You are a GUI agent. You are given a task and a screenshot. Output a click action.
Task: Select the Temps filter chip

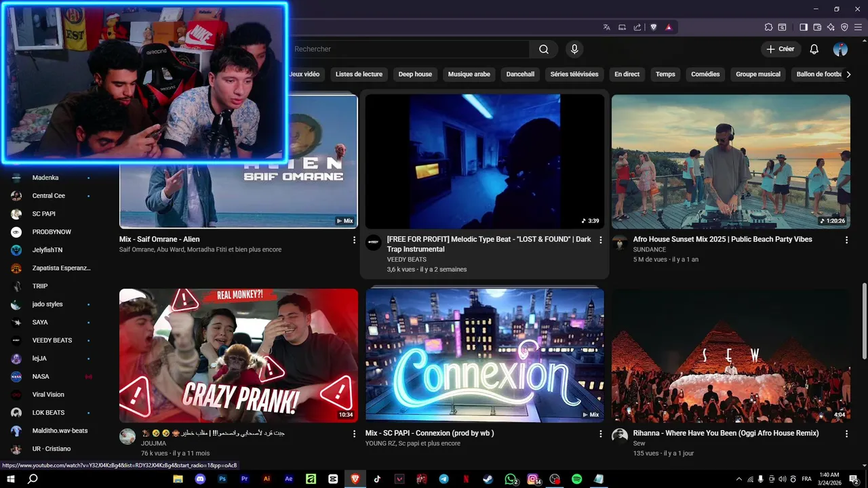click(665, 74)
